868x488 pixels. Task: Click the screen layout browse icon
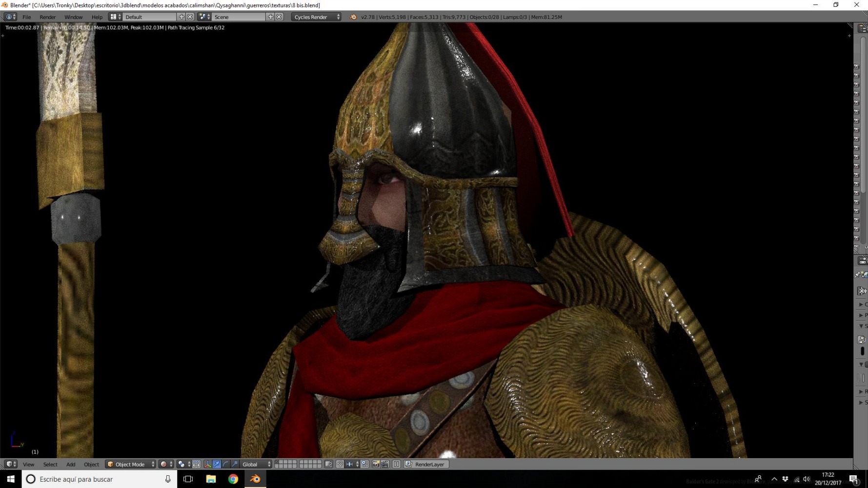tap(115, 17)
